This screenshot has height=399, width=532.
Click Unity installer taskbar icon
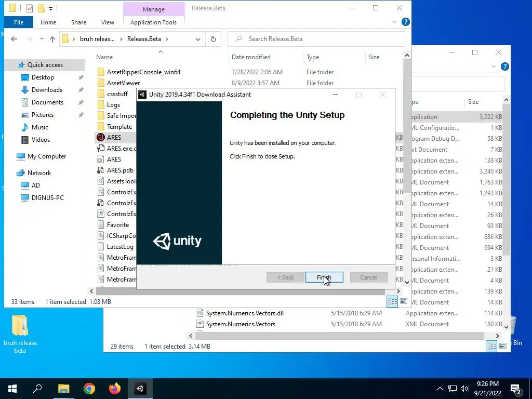pos(140,389)
